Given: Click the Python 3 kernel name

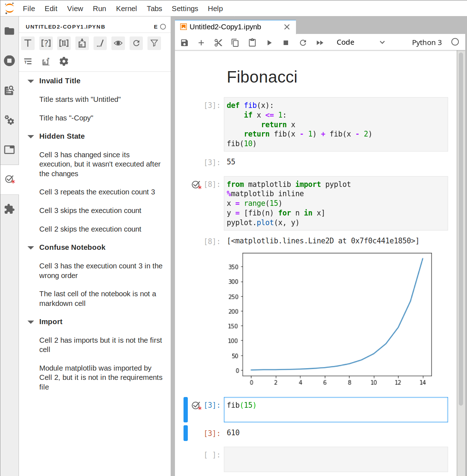Looking at the screenshot, I should tap(427, 43).
